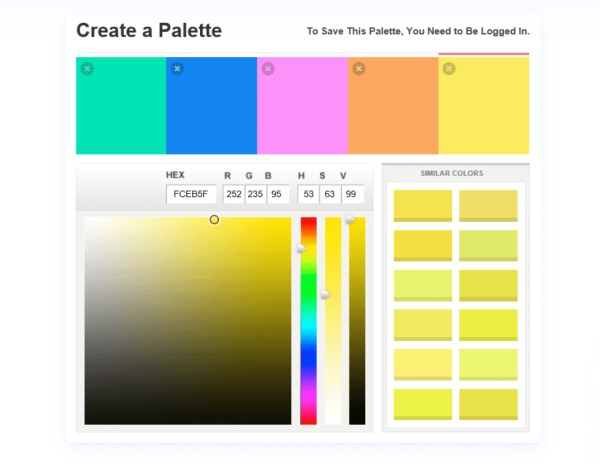Click the rainbow hue slider handle
The height and width of the screenshot is (463, 600).
click(x=302, y=249)
